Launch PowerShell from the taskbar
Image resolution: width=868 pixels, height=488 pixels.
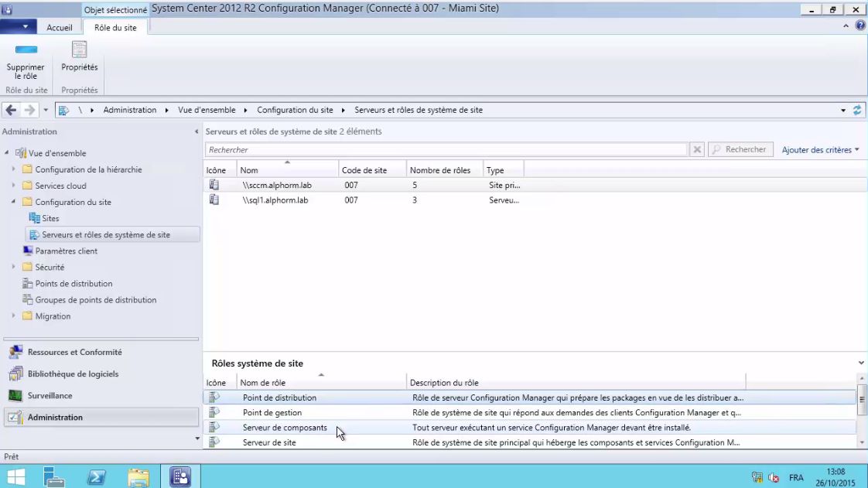[97, 477]
